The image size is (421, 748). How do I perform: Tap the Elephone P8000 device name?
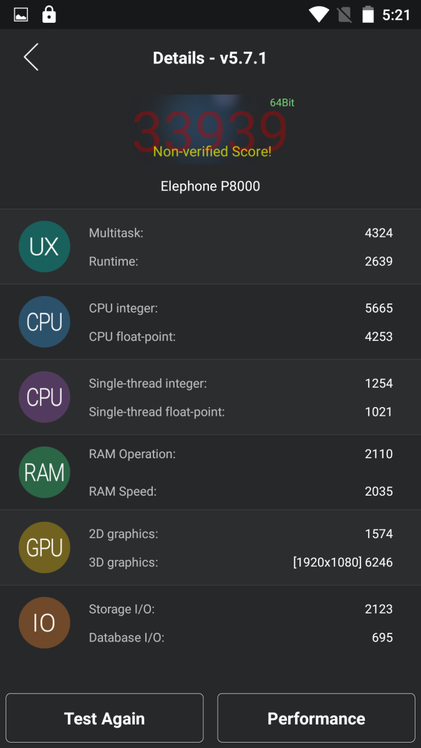click(x=210, y=186)
